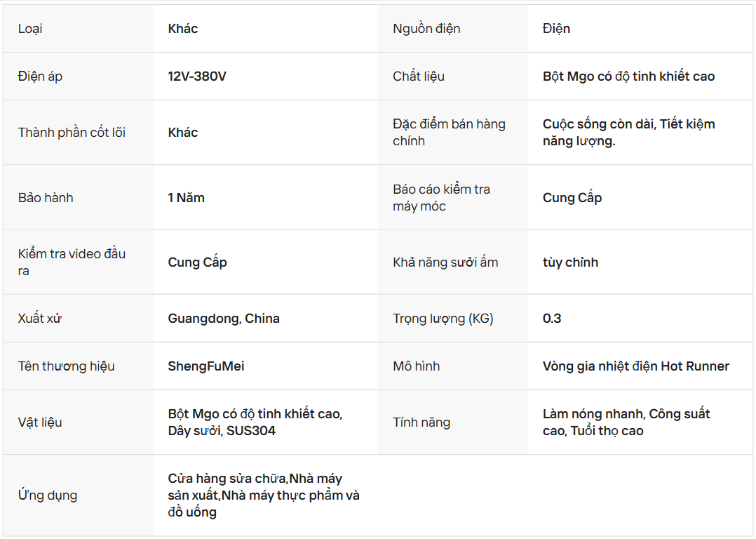Click the "Bảo hành" label
This screenshot has width=756, height=539.
point(46,198)
